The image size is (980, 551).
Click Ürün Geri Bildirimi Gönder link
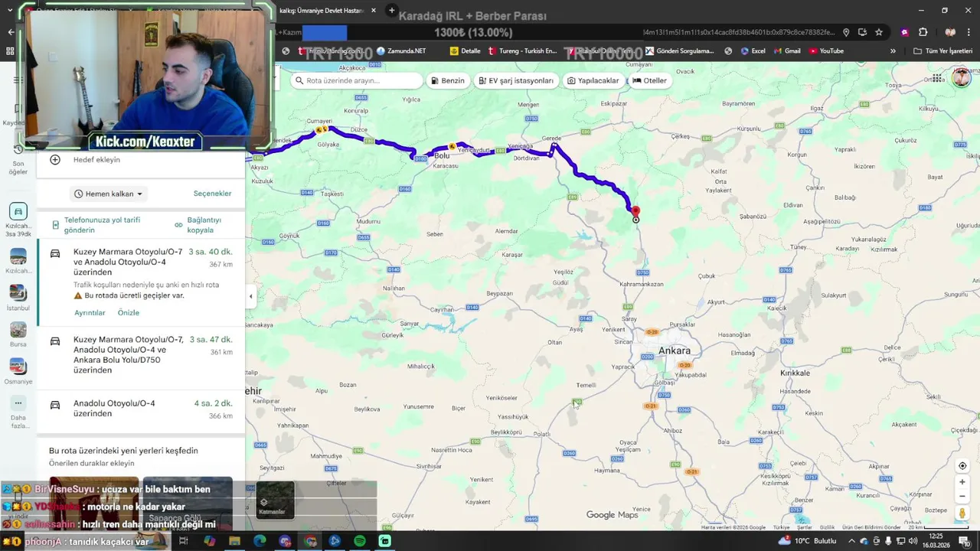(x=871, y=527)
